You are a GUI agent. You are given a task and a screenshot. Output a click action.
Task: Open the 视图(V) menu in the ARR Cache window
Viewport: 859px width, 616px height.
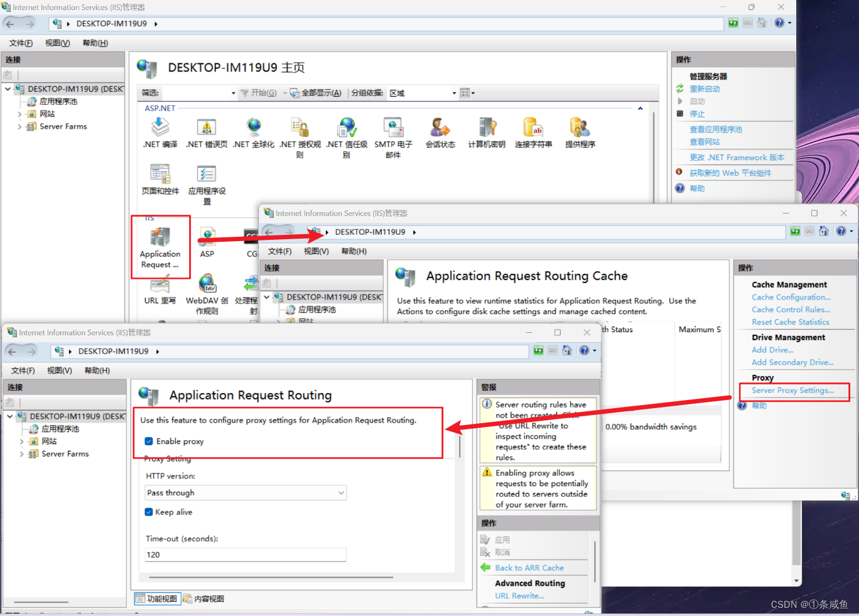(316, 251)
